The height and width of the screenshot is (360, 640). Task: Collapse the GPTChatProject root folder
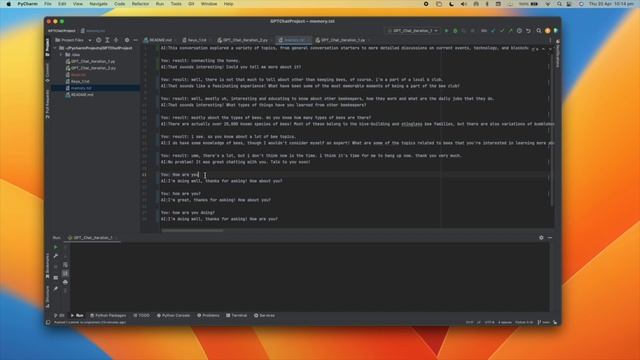56,48
